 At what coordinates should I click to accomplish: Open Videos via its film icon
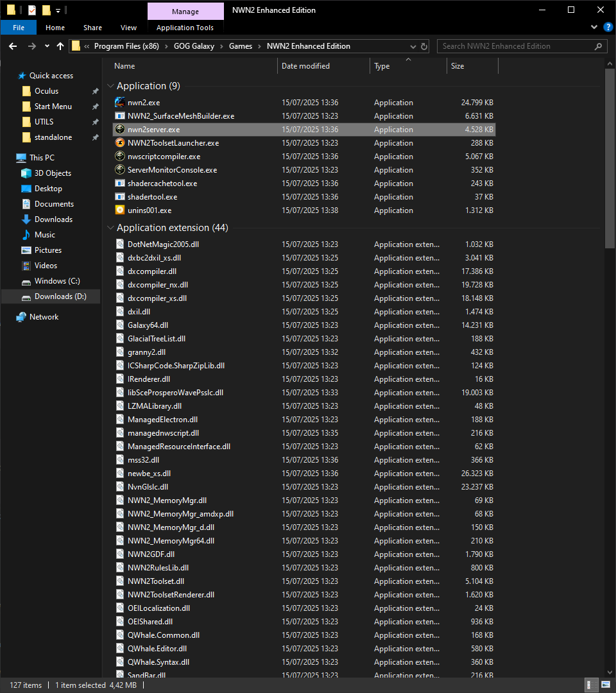pyautogui.click(x=26, y=266)
